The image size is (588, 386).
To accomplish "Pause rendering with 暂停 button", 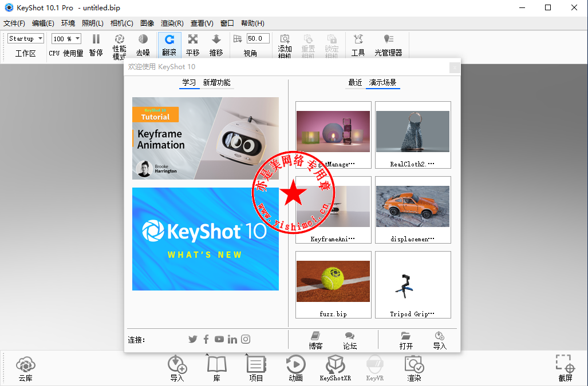I will [96, 45].
